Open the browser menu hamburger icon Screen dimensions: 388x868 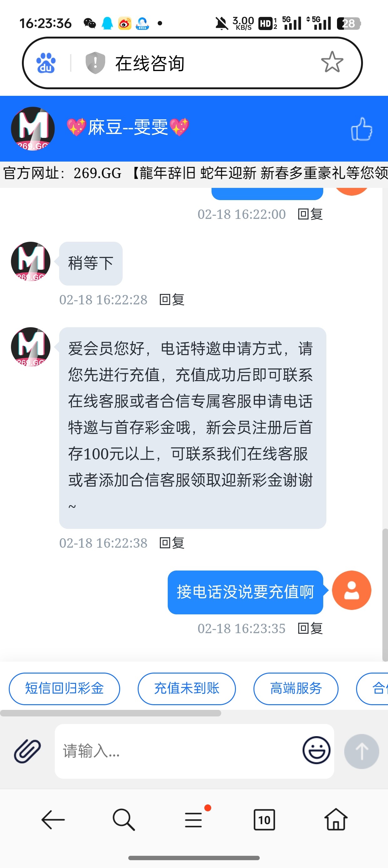point(194,819)
